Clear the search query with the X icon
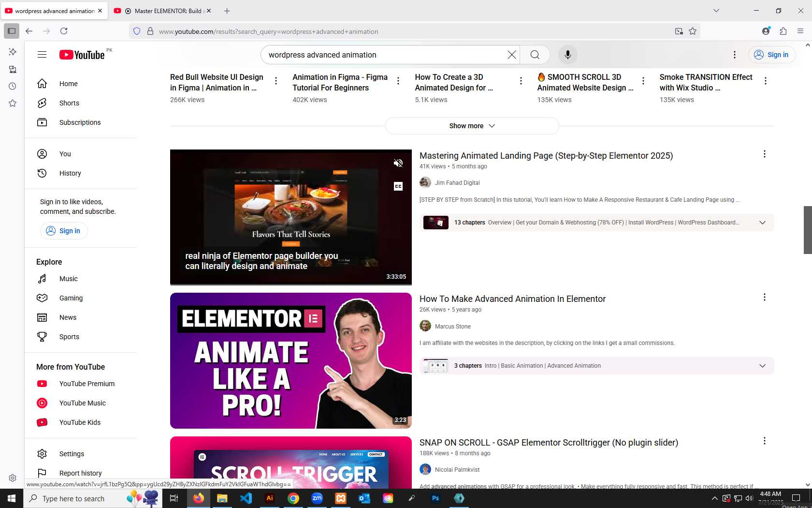This screenshot has width=812, height=508. 511,55
